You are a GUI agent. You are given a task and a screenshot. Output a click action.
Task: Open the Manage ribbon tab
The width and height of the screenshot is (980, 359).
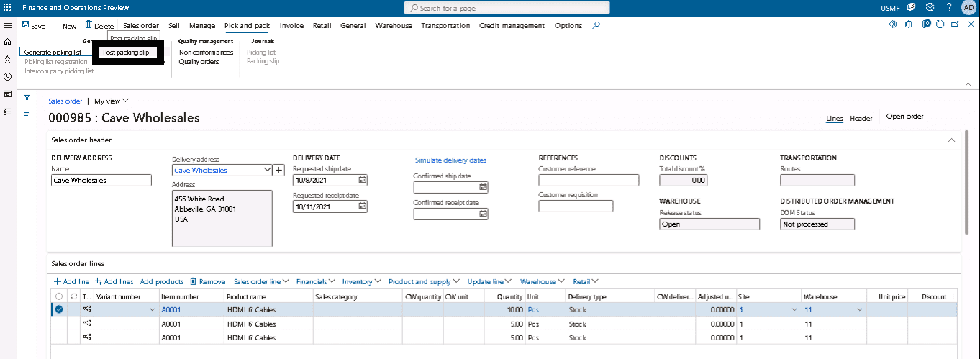click(202, 25)
